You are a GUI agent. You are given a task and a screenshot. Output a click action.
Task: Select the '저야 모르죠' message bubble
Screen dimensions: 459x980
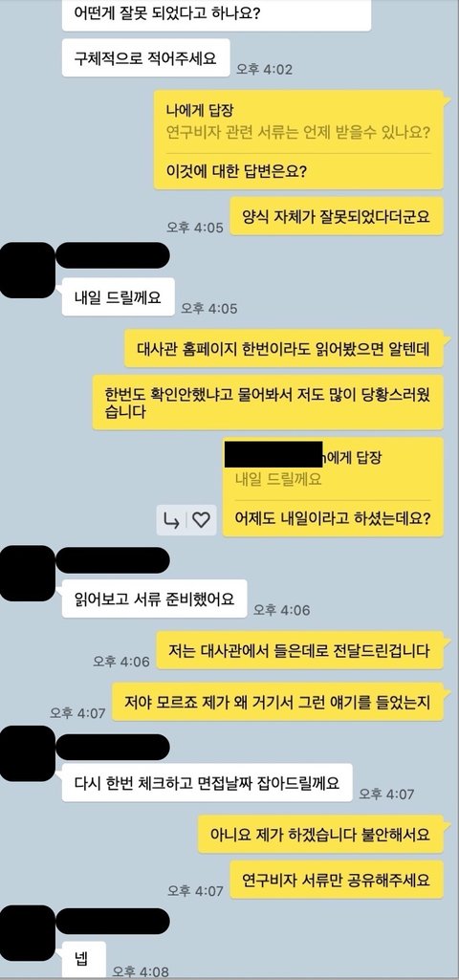277,702
